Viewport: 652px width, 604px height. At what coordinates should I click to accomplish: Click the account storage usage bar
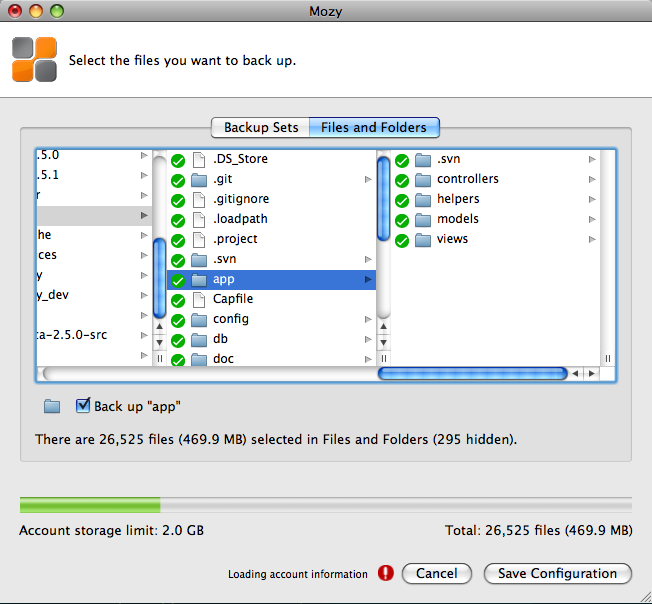coord(326,505)
